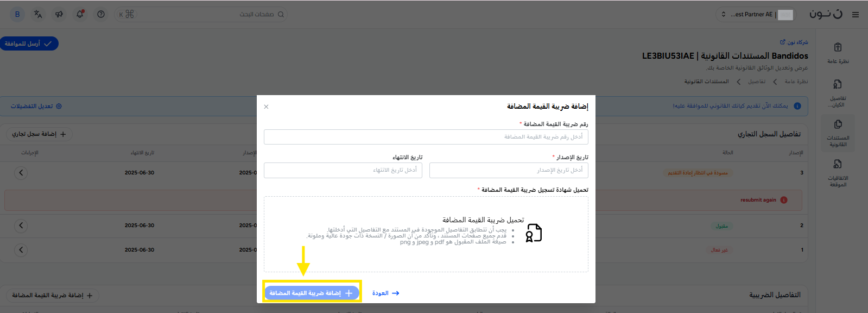Open the language translation icon
868x313 pixels.
click(x=38, y=14)
